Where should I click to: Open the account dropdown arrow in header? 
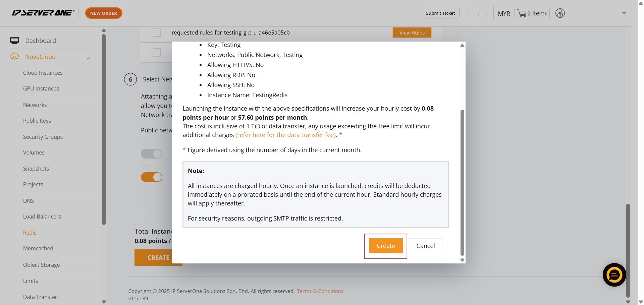click(x=624, y=13)
